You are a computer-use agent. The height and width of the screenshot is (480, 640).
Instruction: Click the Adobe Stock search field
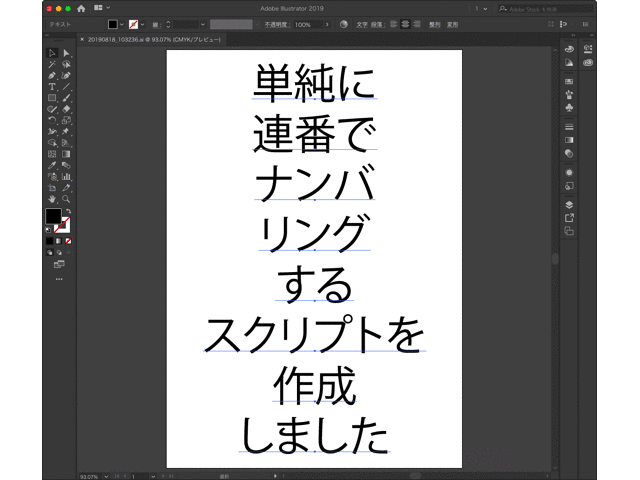tap(545, 9)
